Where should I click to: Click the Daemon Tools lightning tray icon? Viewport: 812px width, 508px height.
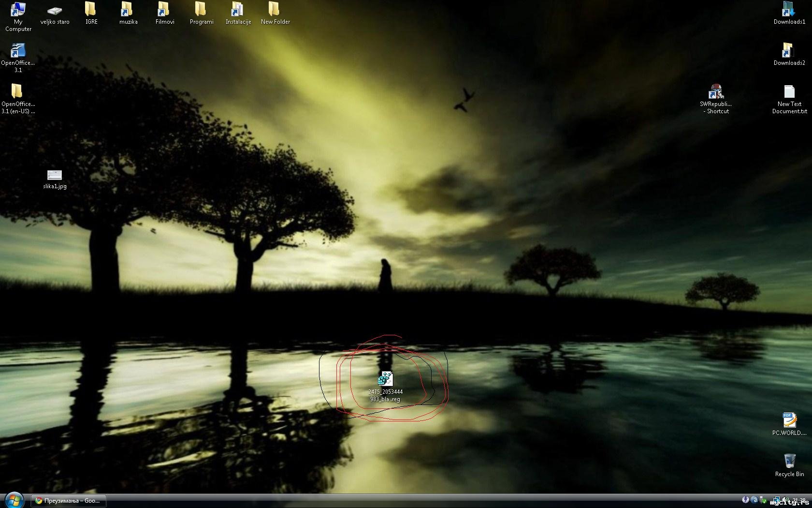point(745,500)
